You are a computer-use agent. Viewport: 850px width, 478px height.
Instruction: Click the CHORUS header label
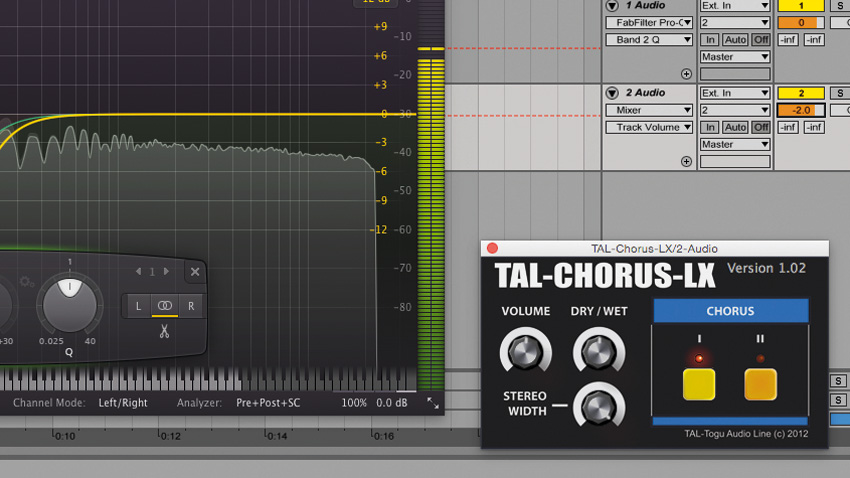pos(730,311)
